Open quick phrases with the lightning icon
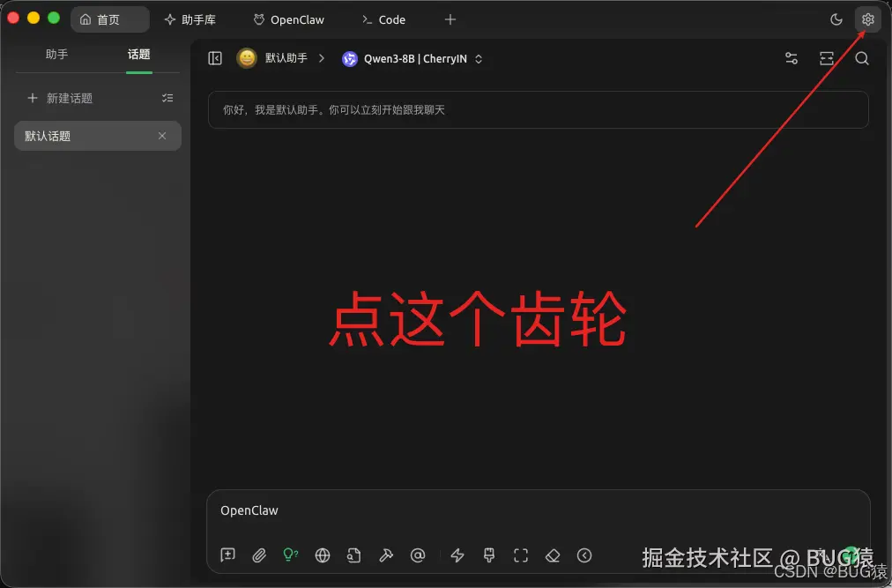892x588 pixels. pyautogui.click(x=457, y=555)
